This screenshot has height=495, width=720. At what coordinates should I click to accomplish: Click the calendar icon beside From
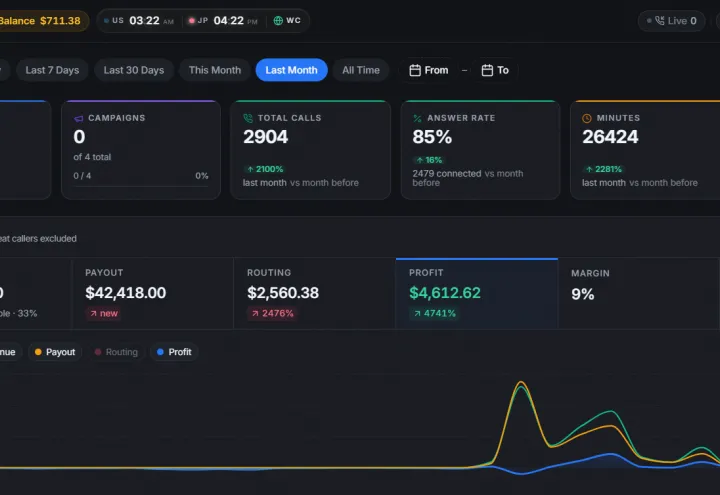[415, 70]
